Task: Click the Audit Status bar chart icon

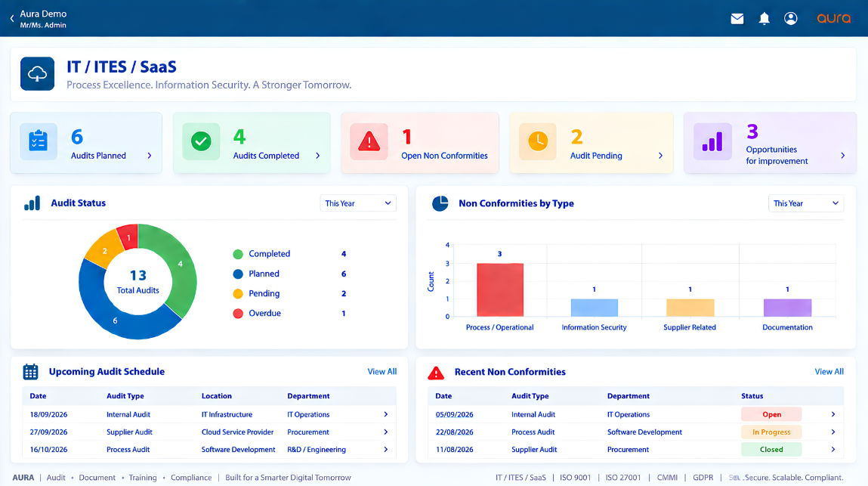Action: 32,203
